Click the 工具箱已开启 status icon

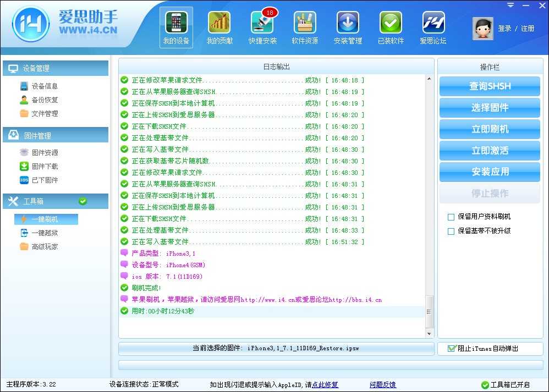point(485,385)
